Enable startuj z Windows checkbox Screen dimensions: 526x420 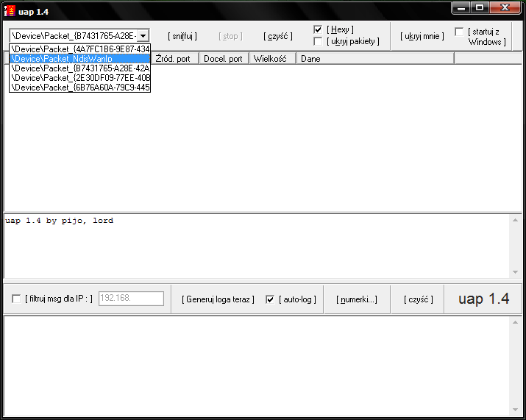coord(459,32)
